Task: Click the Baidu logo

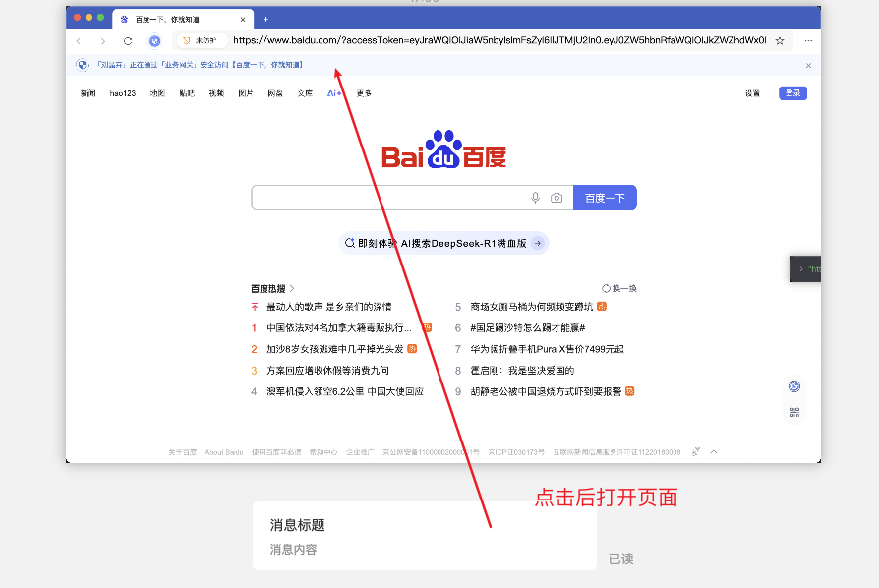Action: pos(444,150)
